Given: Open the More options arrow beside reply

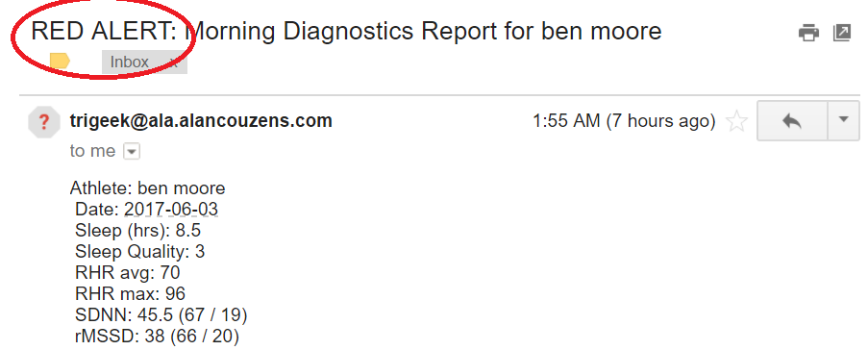Looking at the screenshot, I should (844, 120).
